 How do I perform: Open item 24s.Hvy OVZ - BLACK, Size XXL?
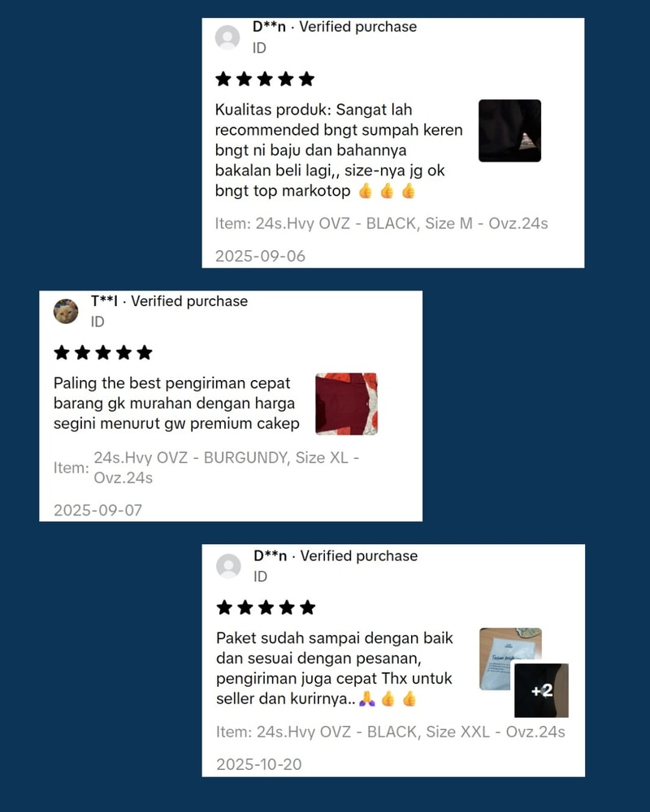tap(391, 732)
